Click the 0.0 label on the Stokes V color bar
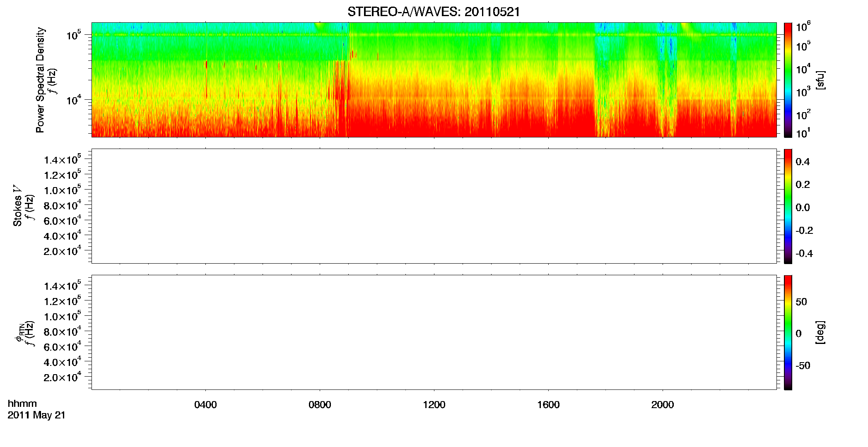This screenshot has width=868, height=447. [803, 208]
